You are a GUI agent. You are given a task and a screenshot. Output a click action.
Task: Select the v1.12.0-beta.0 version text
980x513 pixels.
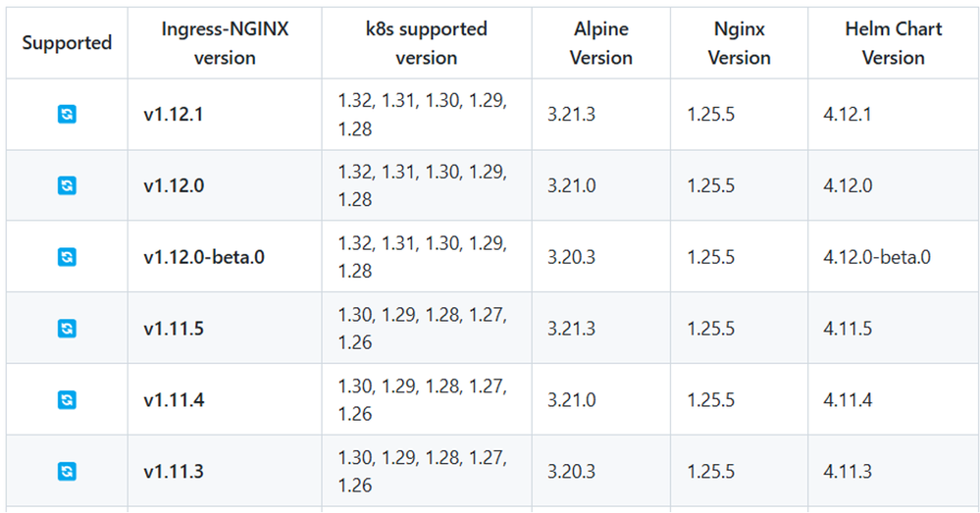pyautogui.click(x=204, y=257)
